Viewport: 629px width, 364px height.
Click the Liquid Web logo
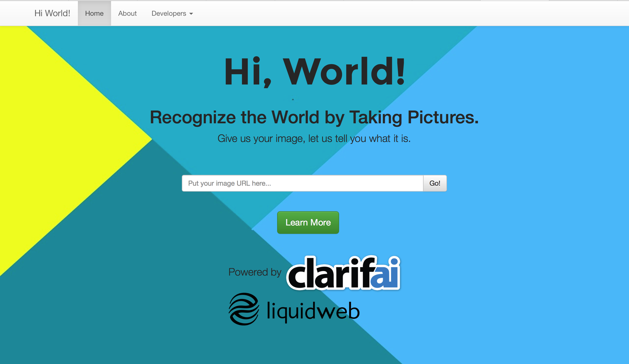pyautogui.click(x=294, y=309)
